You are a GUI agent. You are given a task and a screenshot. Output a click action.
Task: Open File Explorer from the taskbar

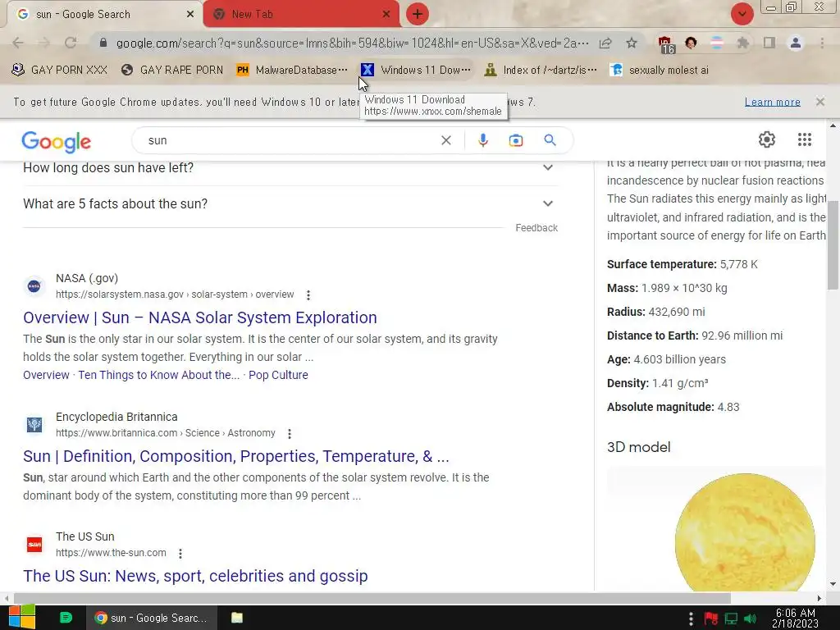[237, 618]
